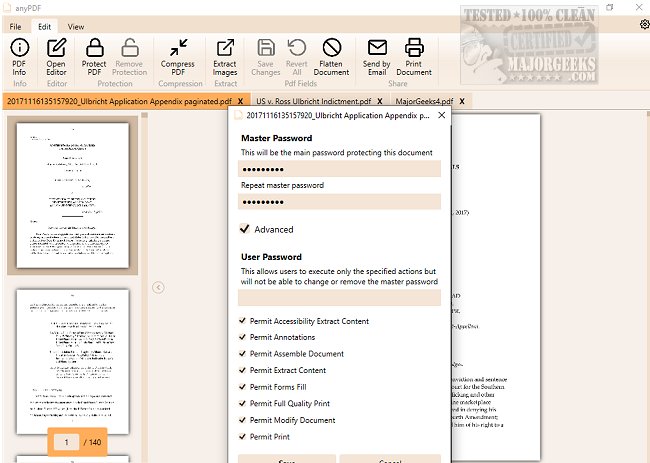
Task: Click the Protect PDF padlock icon
Action: coord(94,47)
